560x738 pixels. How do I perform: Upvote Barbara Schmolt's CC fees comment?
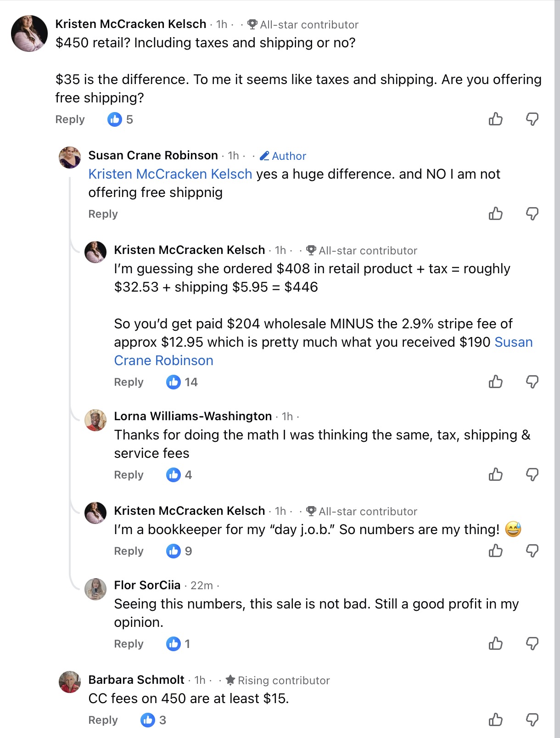click(x=495, y=720)
